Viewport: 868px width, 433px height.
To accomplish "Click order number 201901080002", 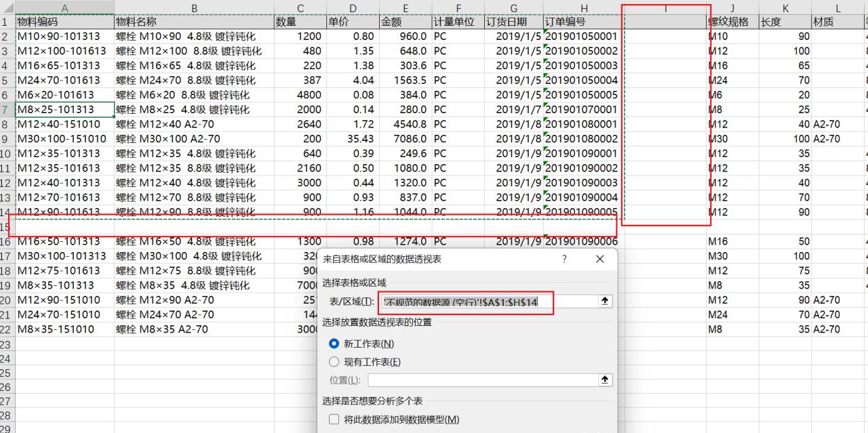I will click(x=583, y=139).
